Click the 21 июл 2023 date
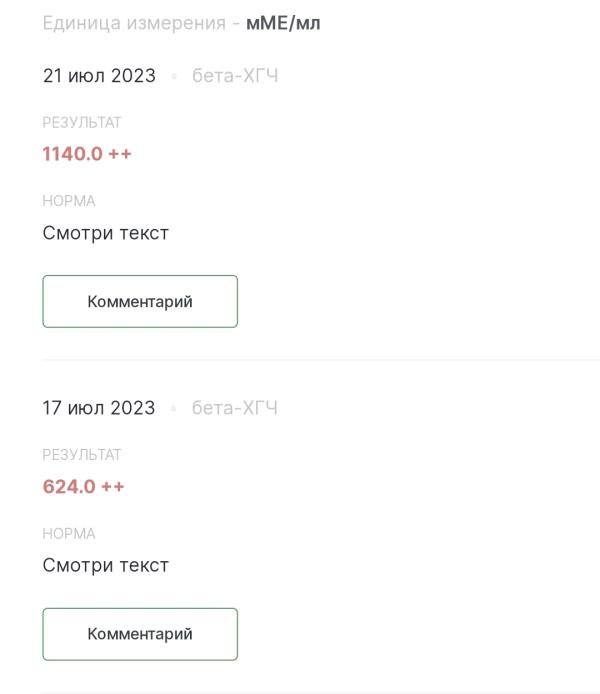 (99, 76)
